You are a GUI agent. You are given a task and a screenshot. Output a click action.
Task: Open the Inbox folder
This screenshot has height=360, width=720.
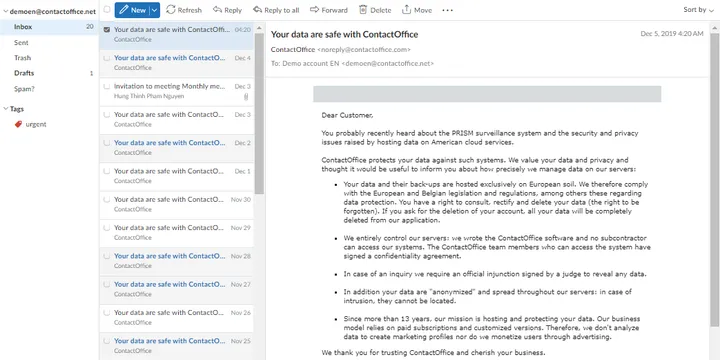[49, 27]
